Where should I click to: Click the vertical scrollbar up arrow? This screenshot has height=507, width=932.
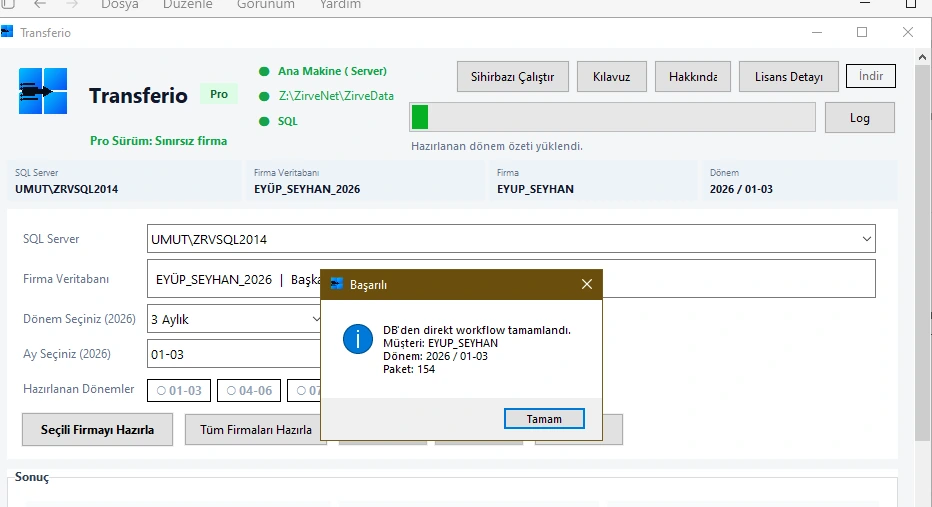click(922, 58)
